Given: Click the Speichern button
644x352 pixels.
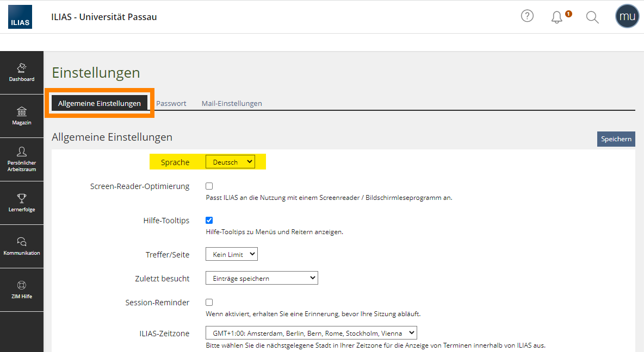Looking at the screenshot, I should (x=616, y=139).
